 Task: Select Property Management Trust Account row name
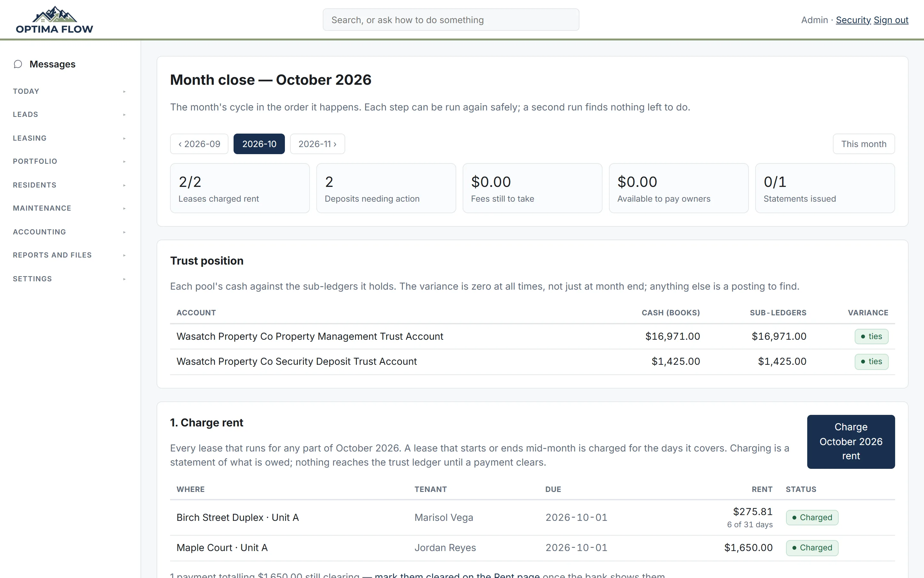tap(310, 337)
